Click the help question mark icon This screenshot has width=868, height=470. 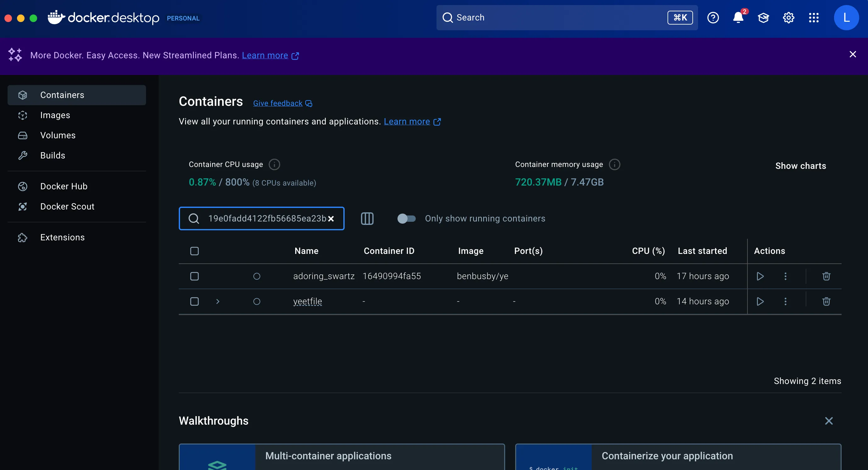pos(713,18)
